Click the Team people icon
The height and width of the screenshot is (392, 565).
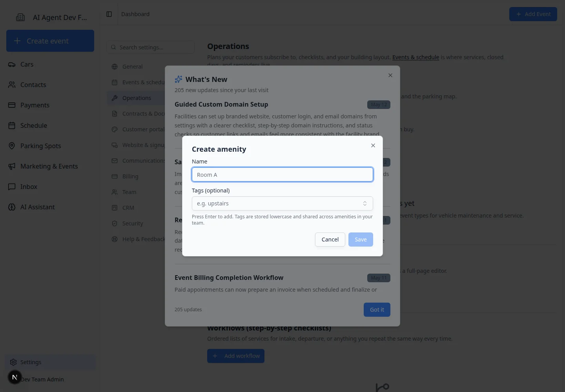115,192
